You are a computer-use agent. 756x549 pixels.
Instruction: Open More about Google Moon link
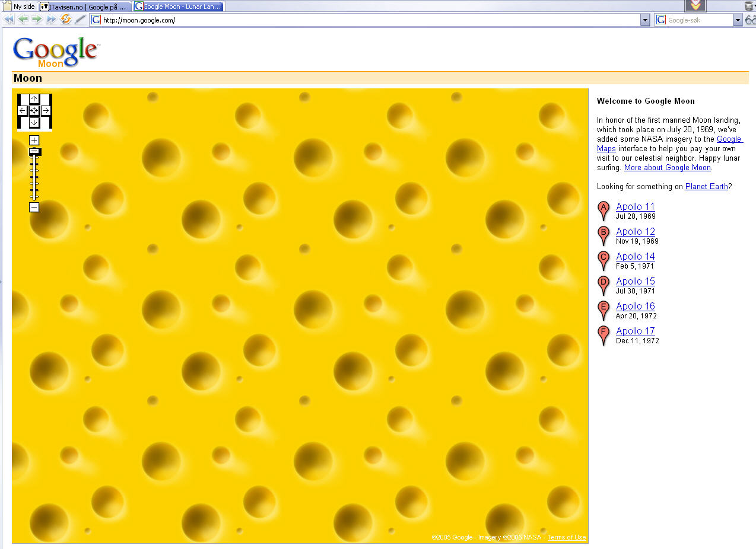point(668,168)
